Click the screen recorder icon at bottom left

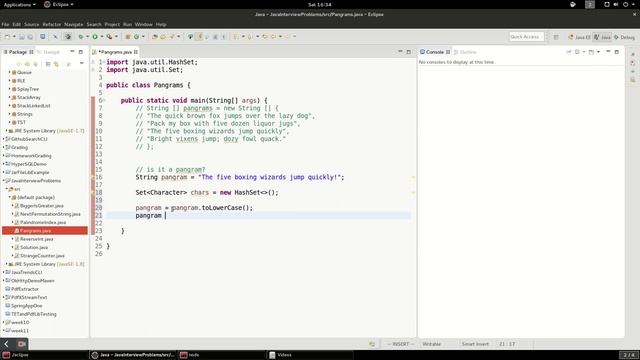click(x=22, y=344)
